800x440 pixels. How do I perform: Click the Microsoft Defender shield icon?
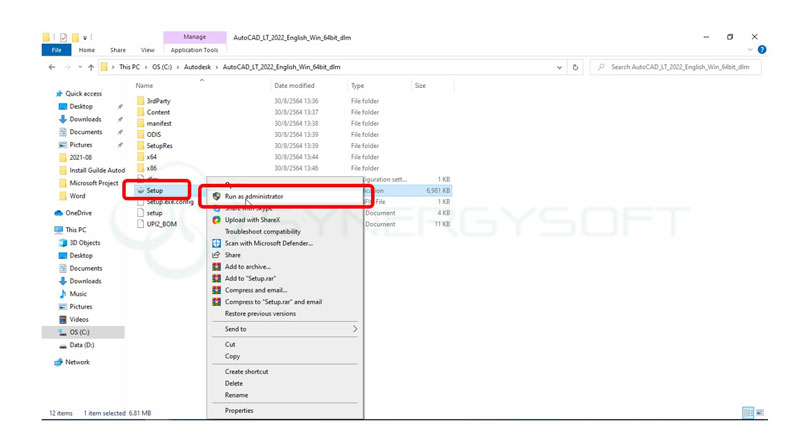click(x=216, y=243)
